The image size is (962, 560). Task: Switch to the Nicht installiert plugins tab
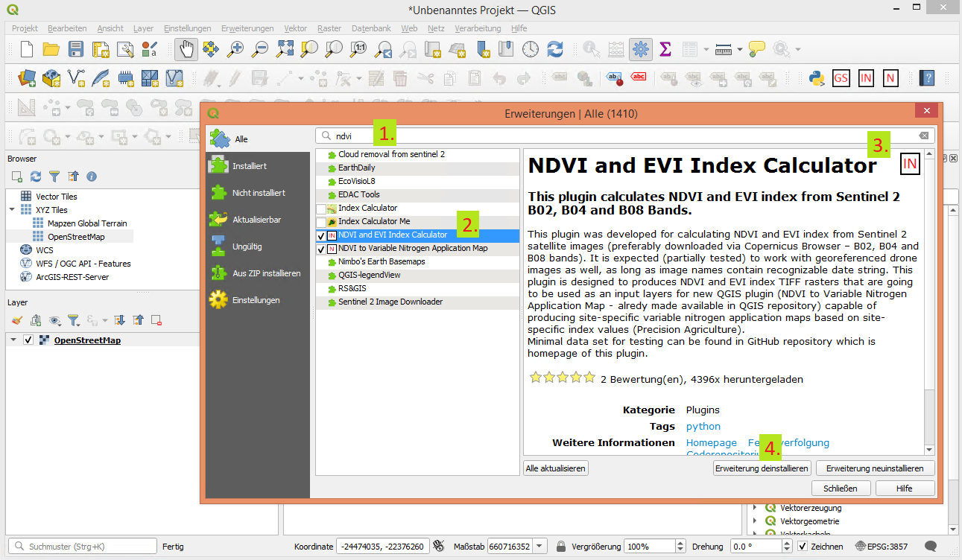coord(258,193)
